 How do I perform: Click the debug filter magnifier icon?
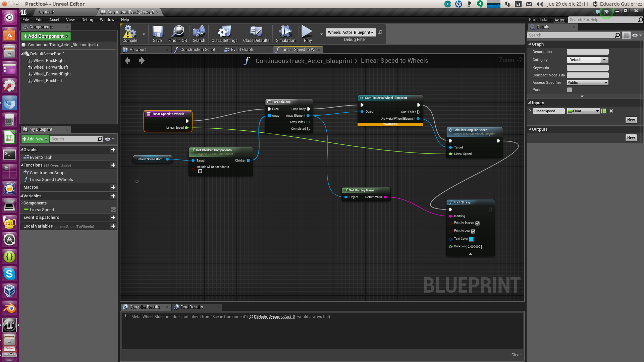(380, 32)
